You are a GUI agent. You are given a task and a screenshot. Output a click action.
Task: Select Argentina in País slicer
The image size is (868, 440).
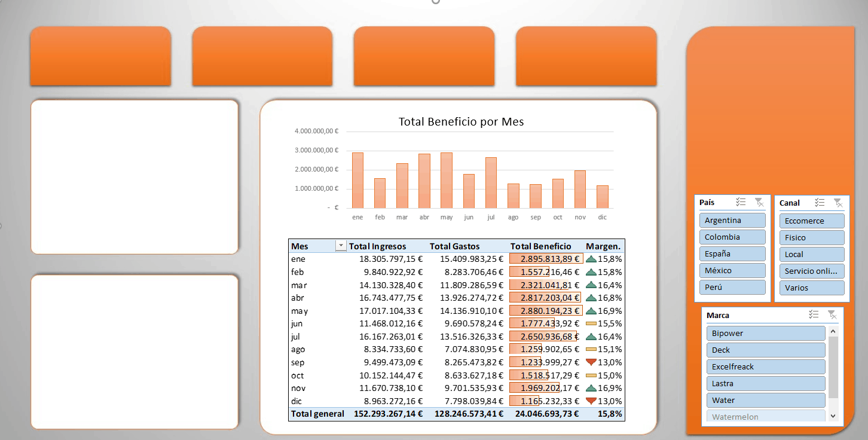[x=732, y=220]
